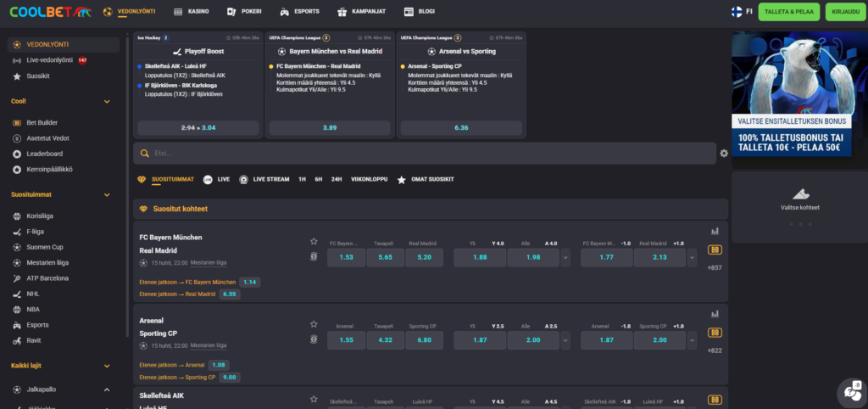868x409 pixels.
Task: Select Arsenal win odds 1.55
Action: click(347, 339)
